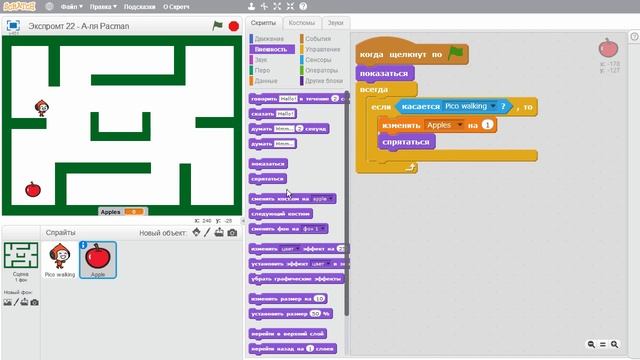Select the Операторы block category
This screenshot has height=360, width=640.
(x=321, y=70)
